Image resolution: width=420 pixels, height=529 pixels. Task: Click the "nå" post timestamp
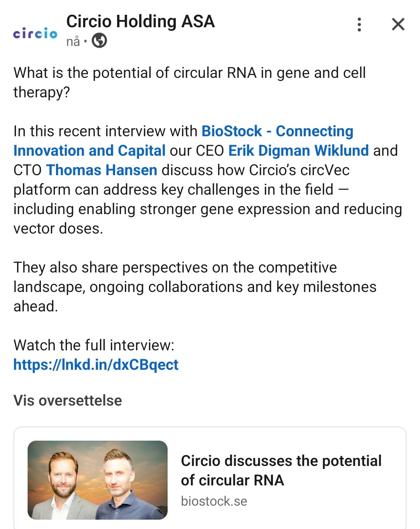coord(73,41)
